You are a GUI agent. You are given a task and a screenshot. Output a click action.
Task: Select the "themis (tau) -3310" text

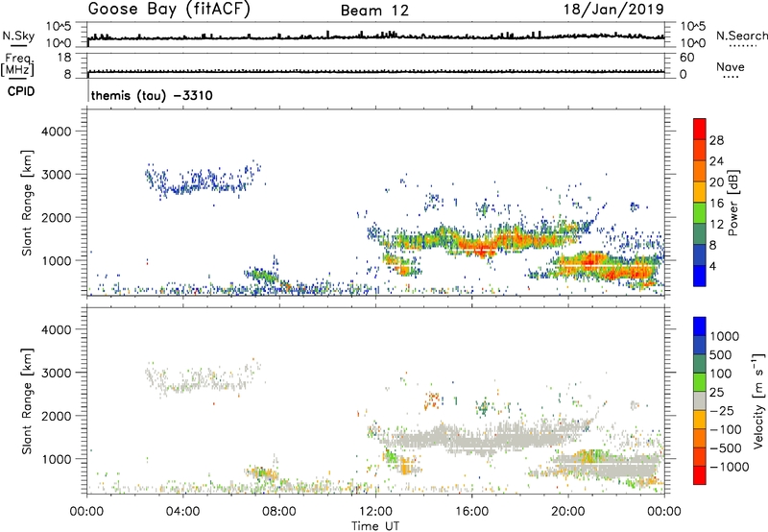coord(152,95)
